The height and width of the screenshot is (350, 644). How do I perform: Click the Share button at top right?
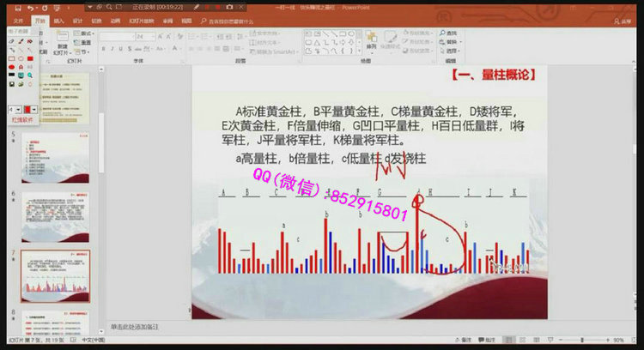(x=625, y=20)
